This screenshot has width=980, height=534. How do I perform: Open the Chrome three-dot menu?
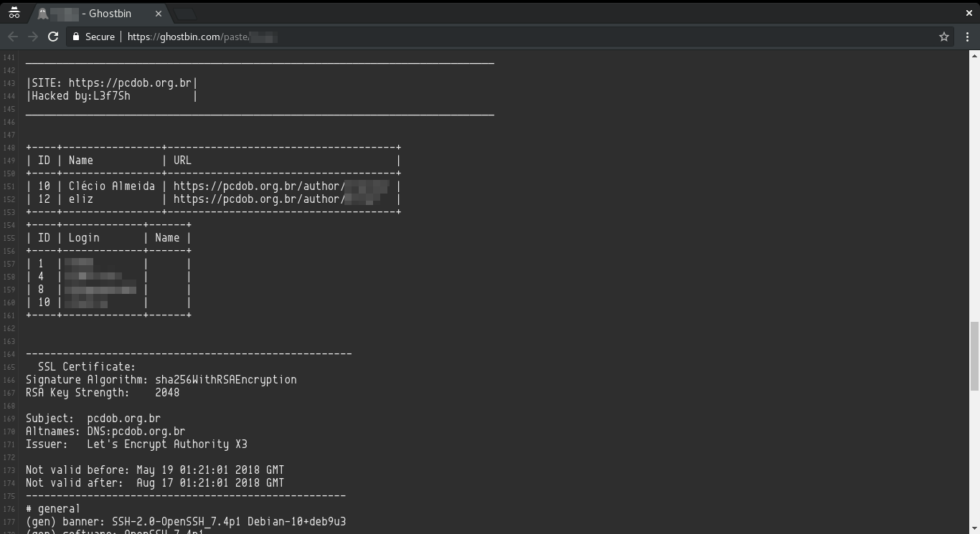tap(967, 37)
